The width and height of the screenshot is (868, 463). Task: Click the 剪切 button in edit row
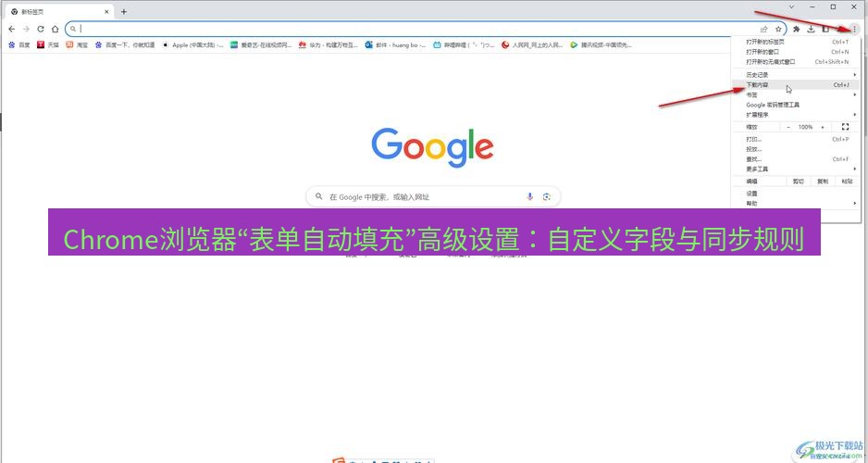tap(799, 181)
